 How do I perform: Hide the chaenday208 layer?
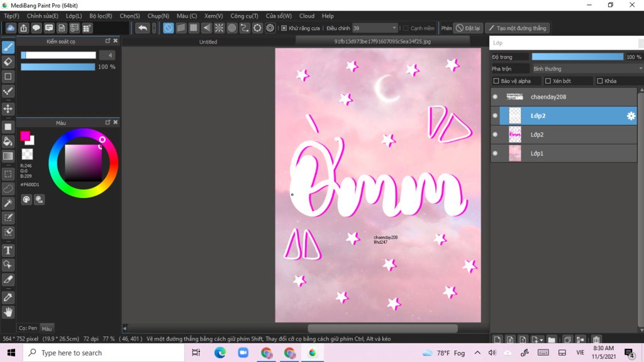(495, 97)
